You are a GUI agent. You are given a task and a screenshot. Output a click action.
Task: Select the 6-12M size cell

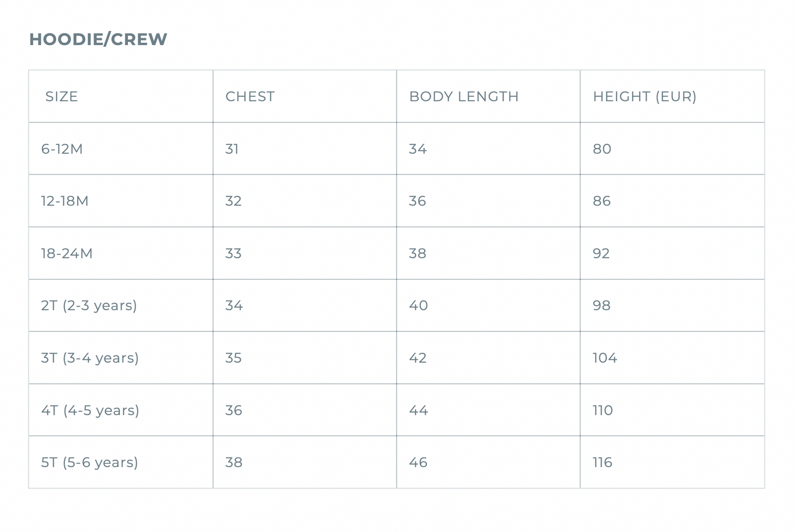(62, 149)
